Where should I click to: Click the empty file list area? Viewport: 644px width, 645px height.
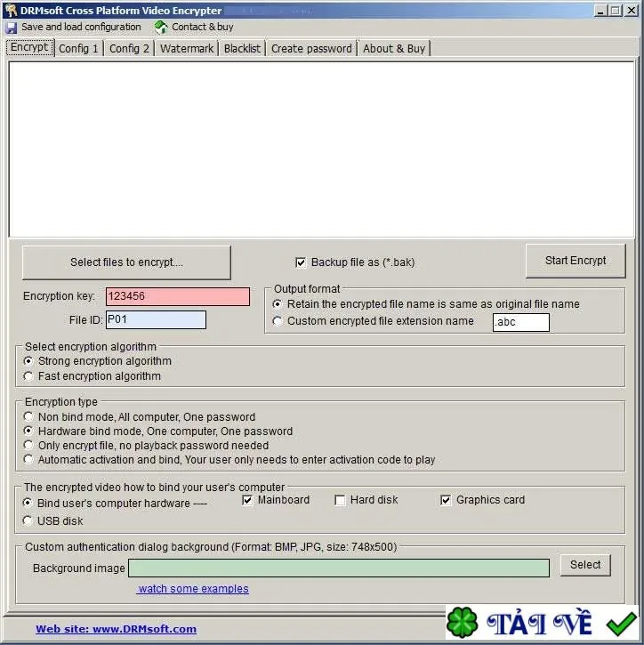pos(322,149)
